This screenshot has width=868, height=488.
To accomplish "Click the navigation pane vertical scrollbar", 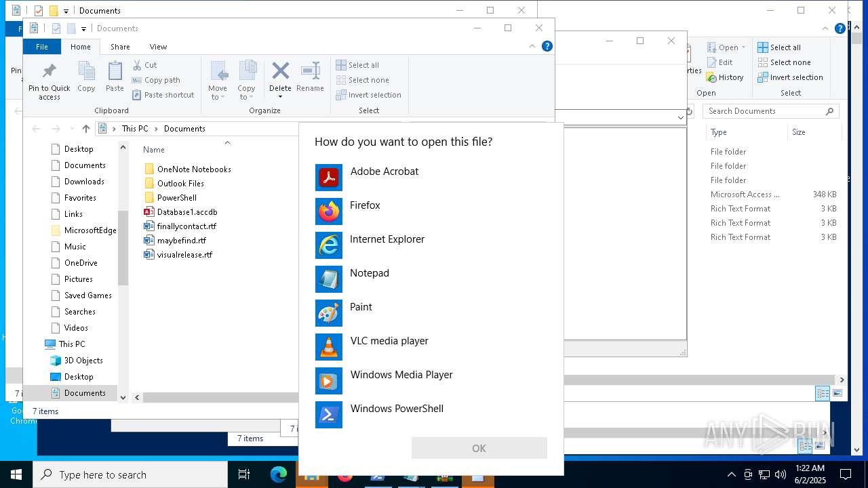I will 123,247.
